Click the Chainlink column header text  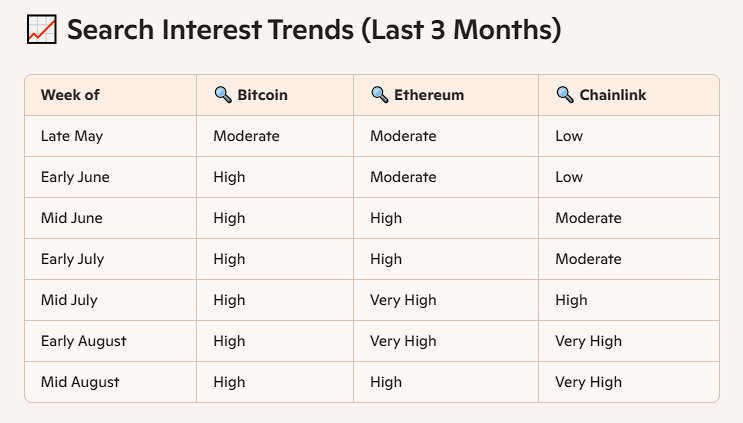[x=613, y=95]
